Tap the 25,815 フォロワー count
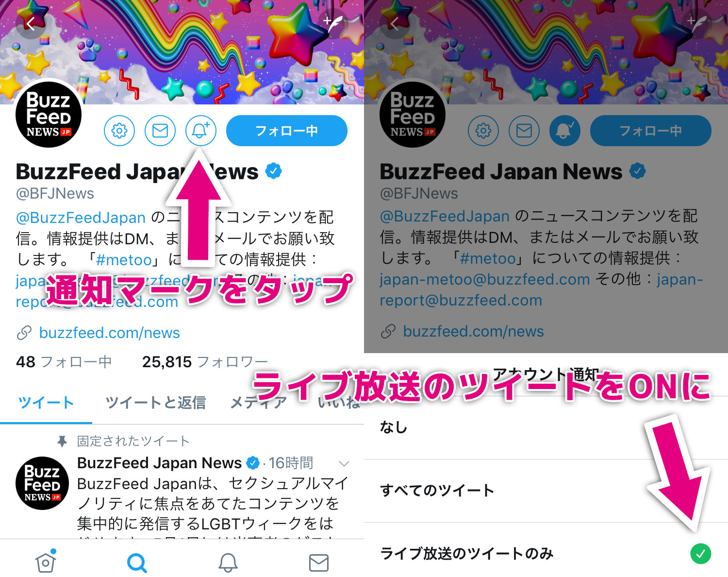The image size is (728, 577). 205,362
